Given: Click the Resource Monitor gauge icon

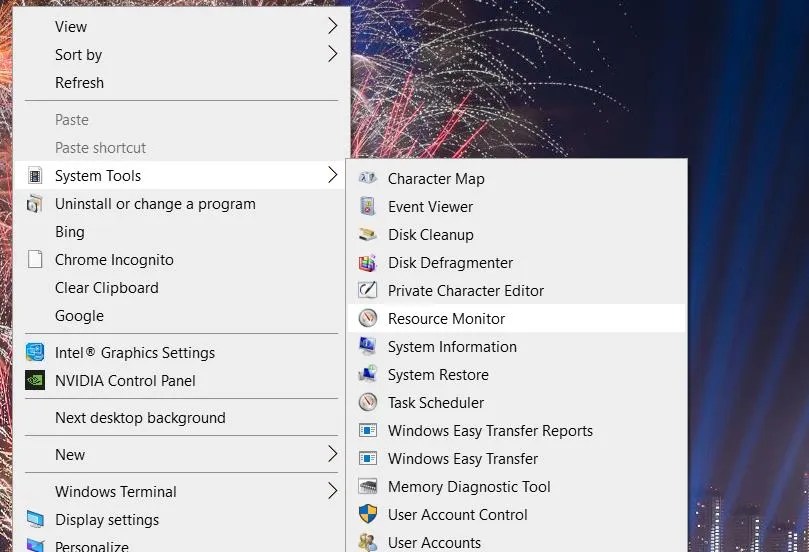Looking at the screenshot, I should pyautogui.click(x=368, y=318).
